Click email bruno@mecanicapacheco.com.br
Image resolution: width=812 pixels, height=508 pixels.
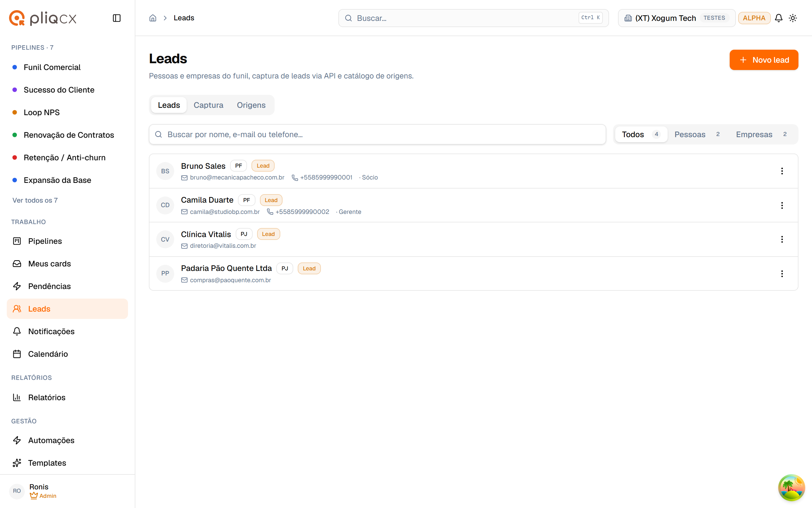click(x=237, y=178)
